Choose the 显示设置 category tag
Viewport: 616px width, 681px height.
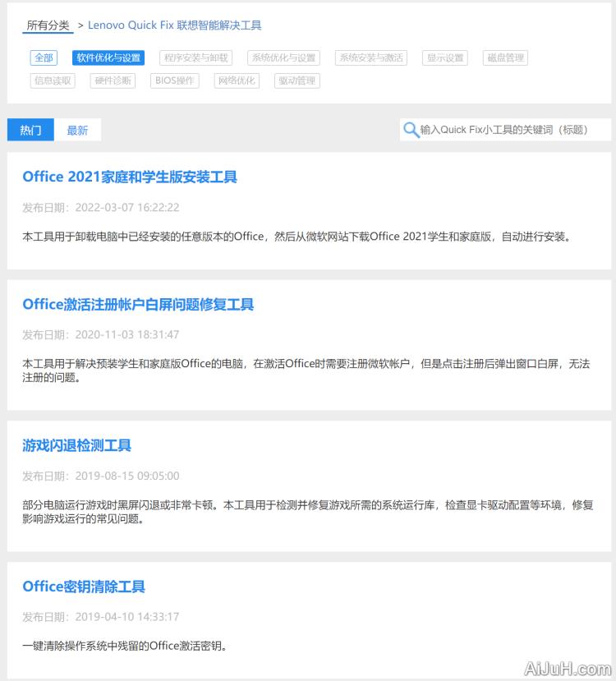point(445,58)
